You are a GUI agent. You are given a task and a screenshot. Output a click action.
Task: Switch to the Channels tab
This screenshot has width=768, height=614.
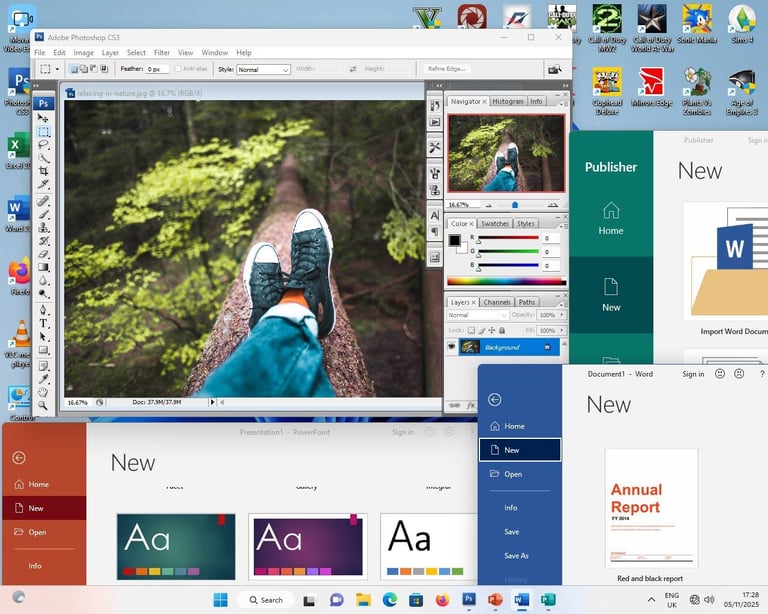coord(497,302)
